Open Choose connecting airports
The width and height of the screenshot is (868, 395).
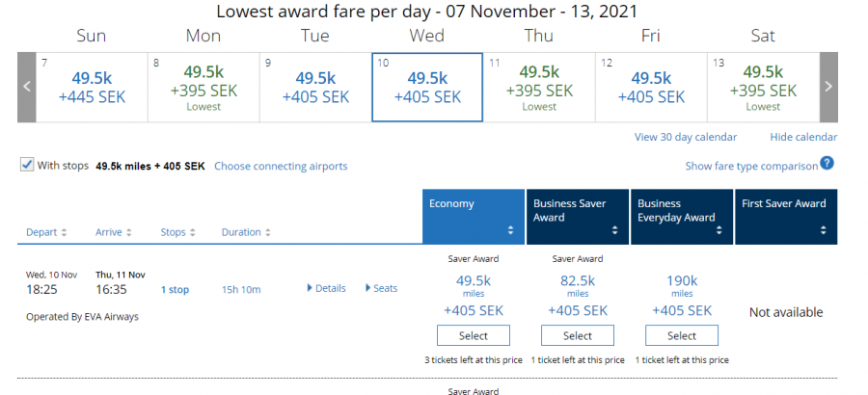281,166
